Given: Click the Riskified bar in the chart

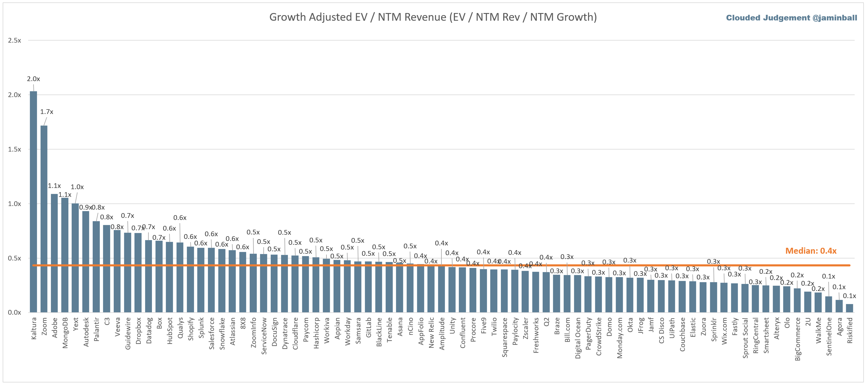Looking at the screenshot, I should tap(849, 308).
